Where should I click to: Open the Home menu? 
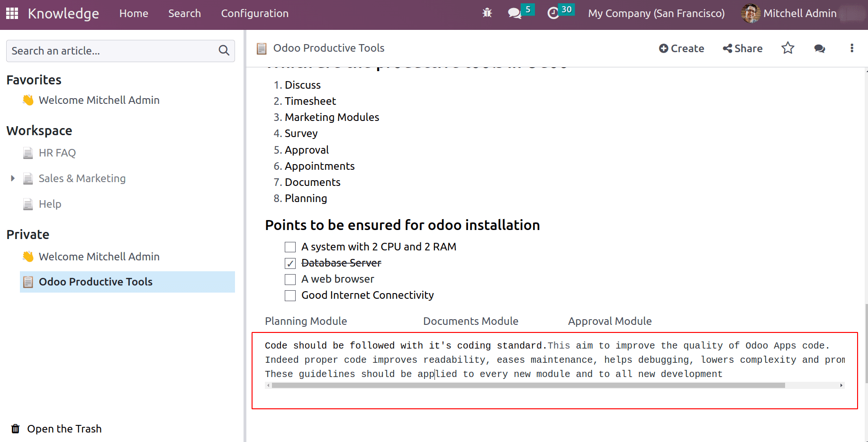point(134,13)
